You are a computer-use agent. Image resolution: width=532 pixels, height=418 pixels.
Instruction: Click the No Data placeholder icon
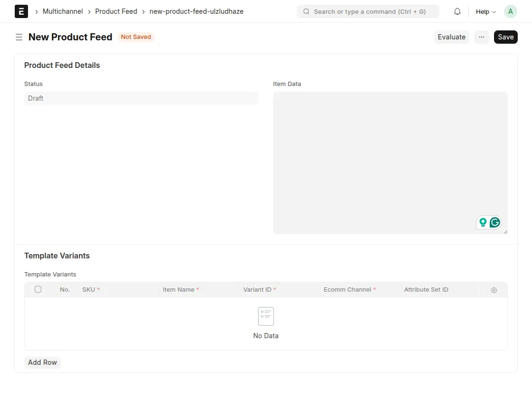(x=266, y=316)
